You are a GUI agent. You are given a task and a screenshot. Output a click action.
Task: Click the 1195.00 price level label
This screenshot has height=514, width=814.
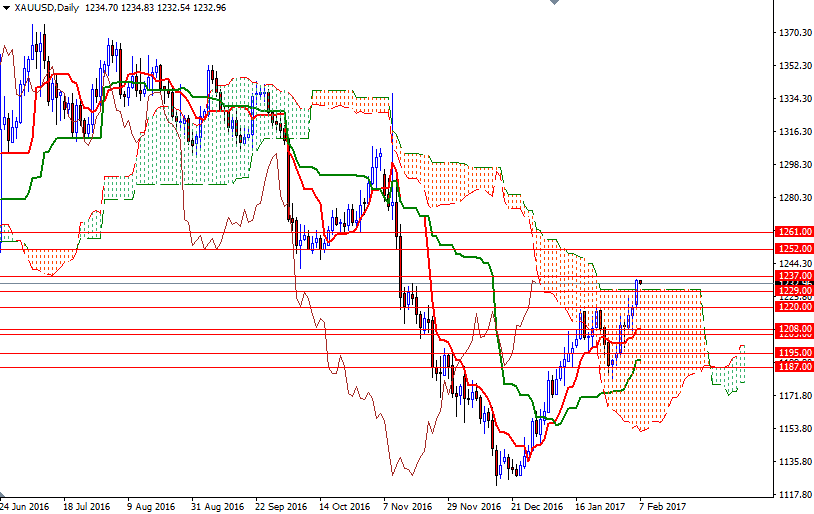pos(794,353)
